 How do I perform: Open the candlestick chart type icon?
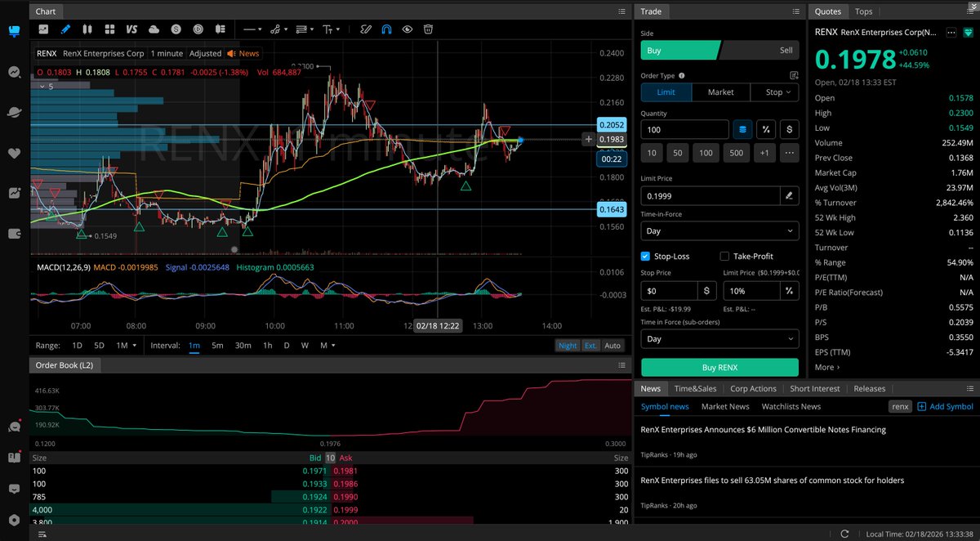point(87,29)
